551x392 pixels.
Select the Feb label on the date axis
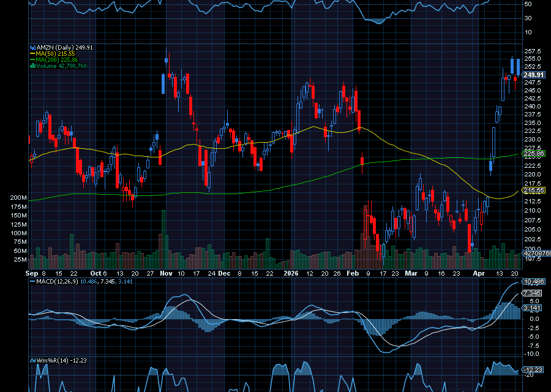click(x=353, y=274)
